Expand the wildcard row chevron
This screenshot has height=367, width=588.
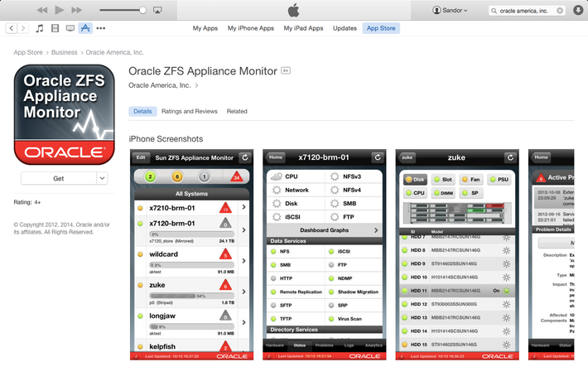tap(243, 261)
